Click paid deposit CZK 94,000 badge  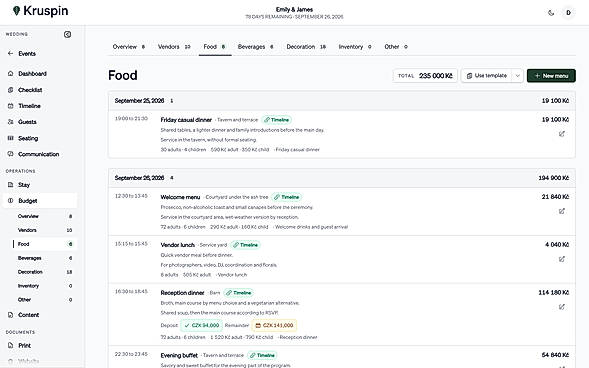coord(201,325)
